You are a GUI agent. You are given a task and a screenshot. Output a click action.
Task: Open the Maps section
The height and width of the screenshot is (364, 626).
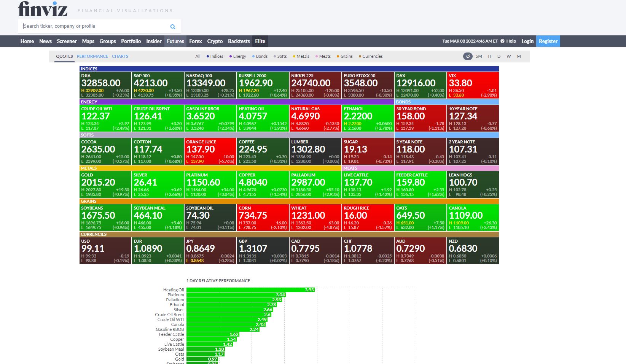[88, 41]
